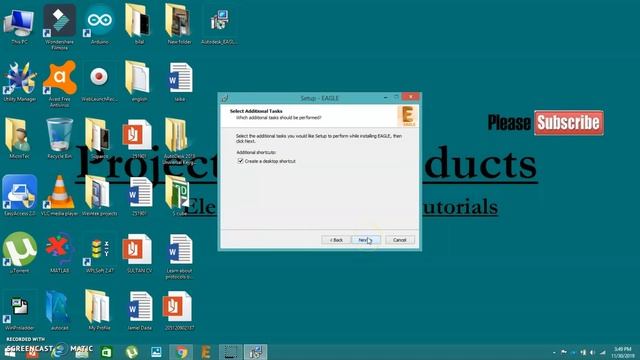Open the autocad desktop icon
The image size is (640, 360).
pos(60,310)
